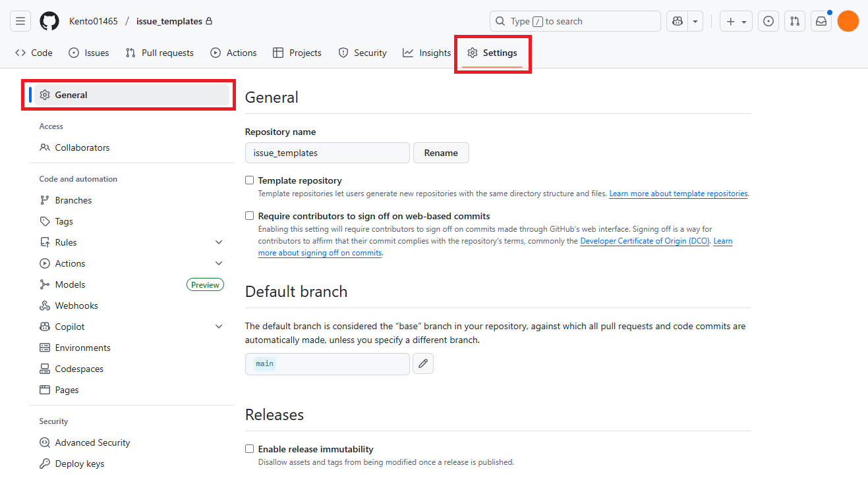The width and height of the screenshot is (868, 478).
Task: Open the plus create-new dropdown
Action: pos(736,21)
